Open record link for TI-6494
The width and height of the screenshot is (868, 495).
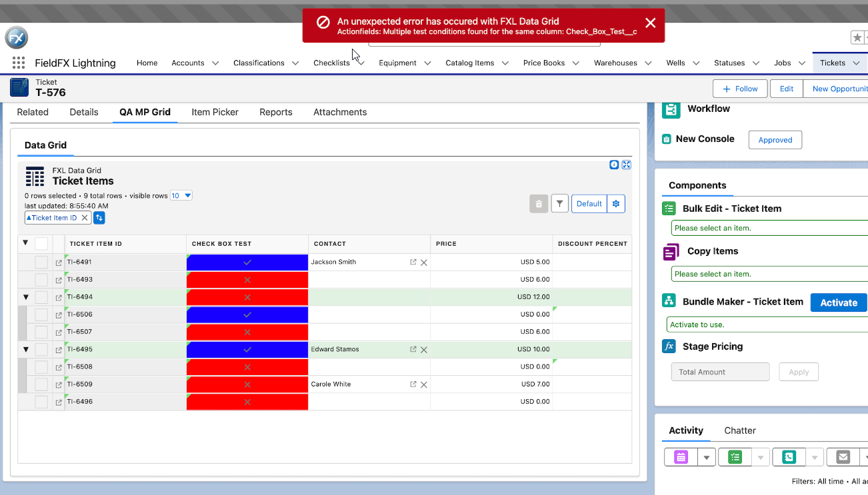pos(59,297)
